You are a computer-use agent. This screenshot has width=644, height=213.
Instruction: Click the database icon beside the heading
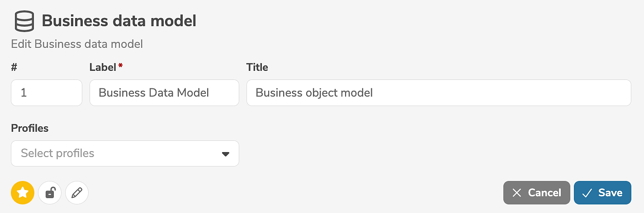coord(24,21)
